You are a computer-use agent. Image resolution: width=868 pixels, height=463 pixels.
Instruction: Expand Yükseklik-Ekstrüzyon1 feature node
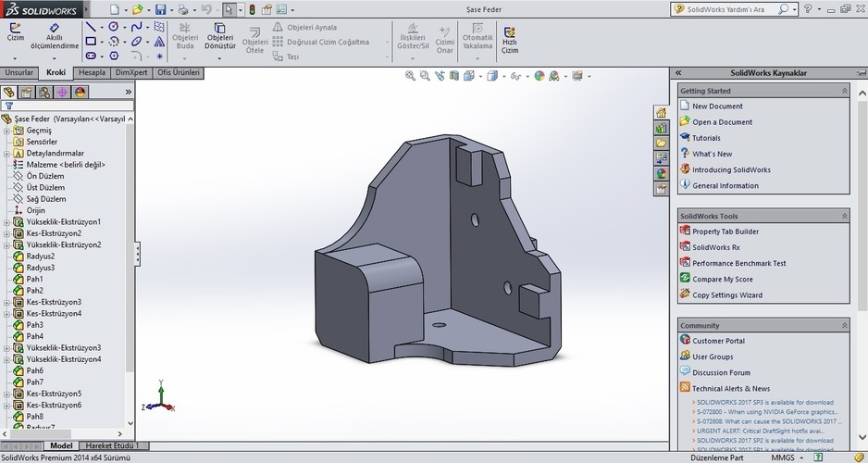(6, 222)
